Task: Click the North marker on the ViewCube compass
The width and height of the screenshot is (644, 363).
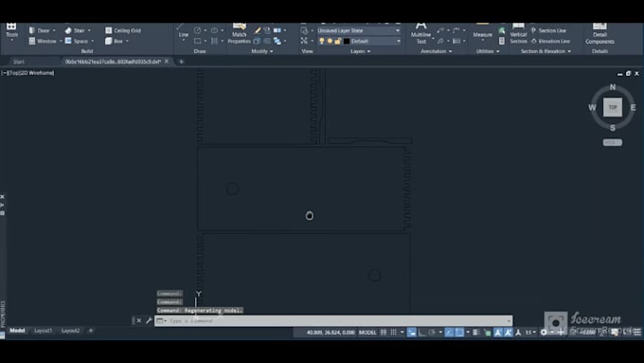Action: 613,87
